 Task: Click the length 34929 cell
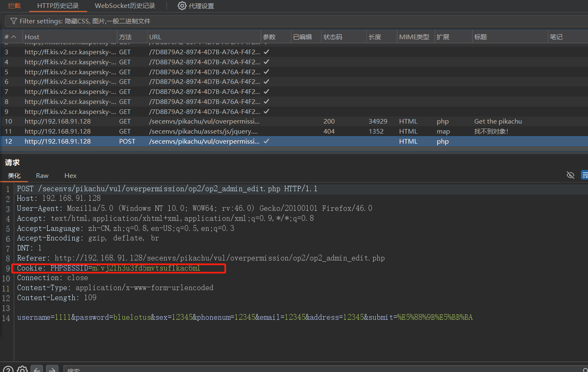[x=378, y=121]
